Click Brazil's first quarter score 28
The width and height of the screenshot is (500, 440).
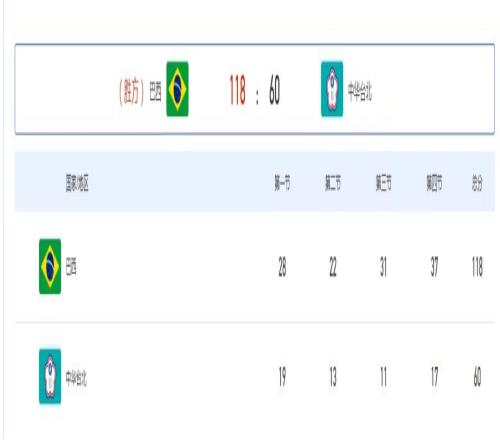tap(282, 267)
